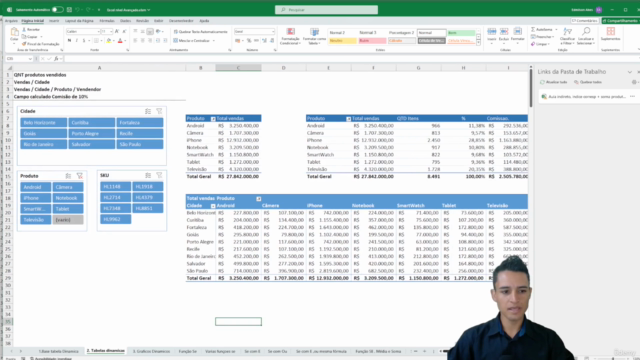
Task: Toggle multi-select on the SKU slicer
Action: point(148,175)
